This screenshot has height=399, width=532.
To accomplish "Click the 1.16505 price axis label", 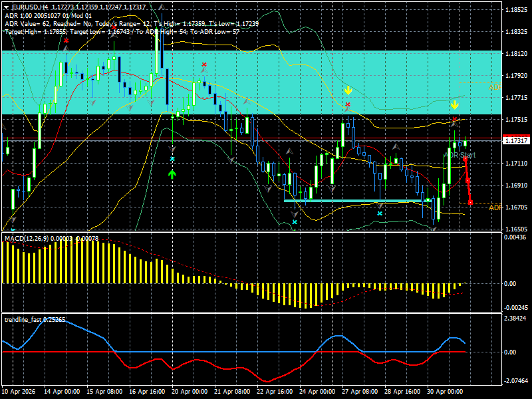I will tap(517, 229).
